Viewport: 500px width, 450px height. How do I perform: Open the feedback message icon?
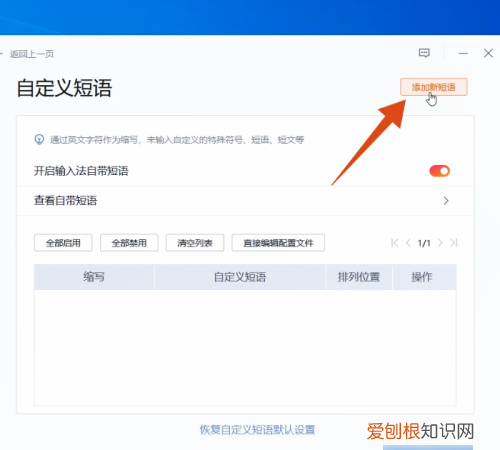coord(424,53)
